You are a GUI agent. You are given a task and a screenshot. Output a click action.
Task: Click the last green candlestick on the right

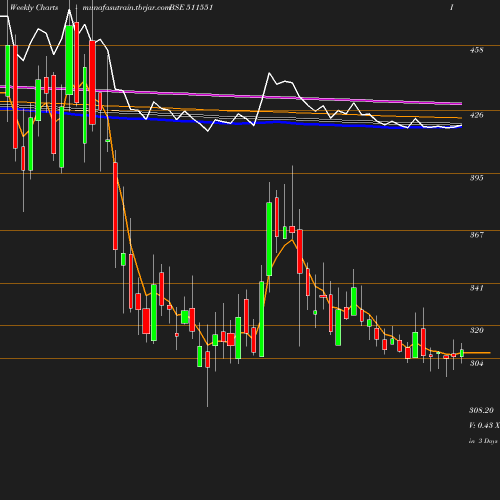[462, 353]
